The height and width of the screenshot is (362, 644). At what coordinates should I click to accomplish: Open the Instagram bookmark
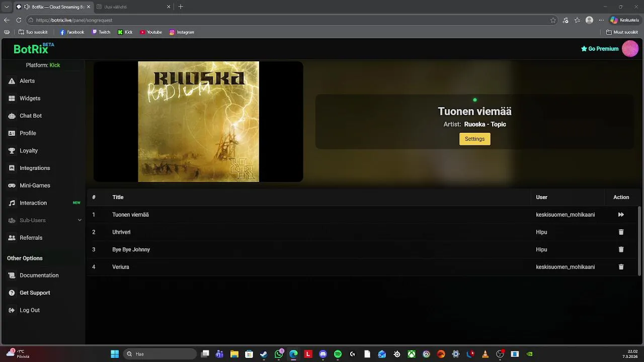point(182,32)
